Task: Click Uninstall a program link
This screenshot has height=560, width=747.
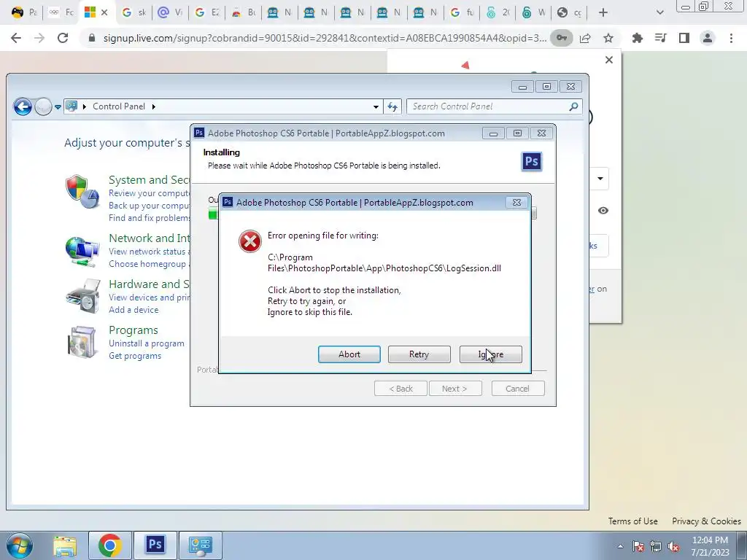Action: tap(146, 343)
